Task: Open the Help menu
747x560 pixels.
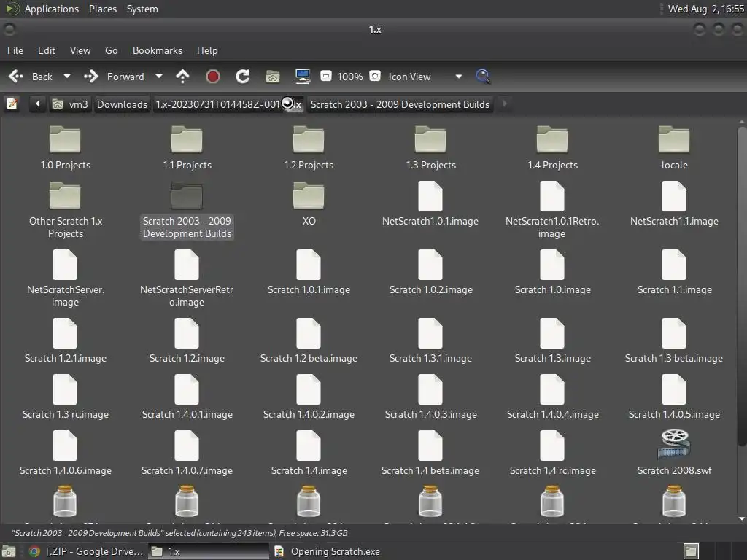Action: click(x=207, y=50)
